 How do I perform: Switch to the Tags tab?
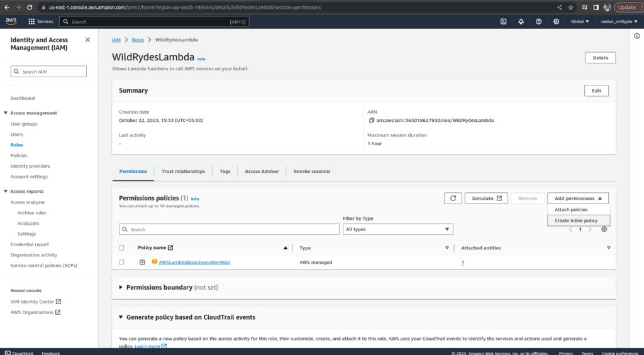[225, 171]
